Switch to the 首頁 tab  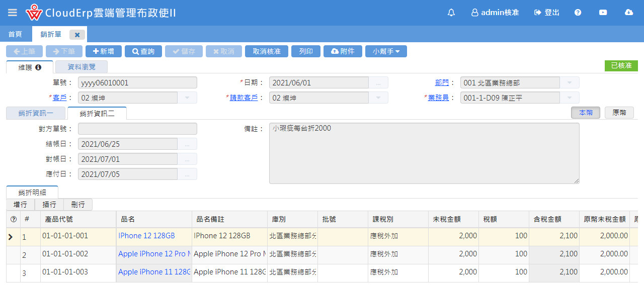[x=15, y=34]
